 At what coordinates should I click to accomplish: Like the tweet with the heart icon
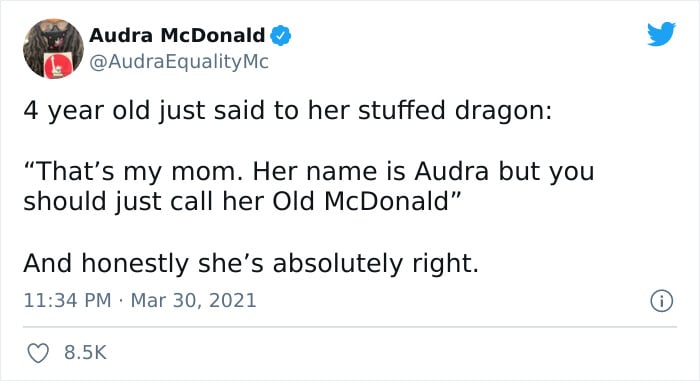38,353
